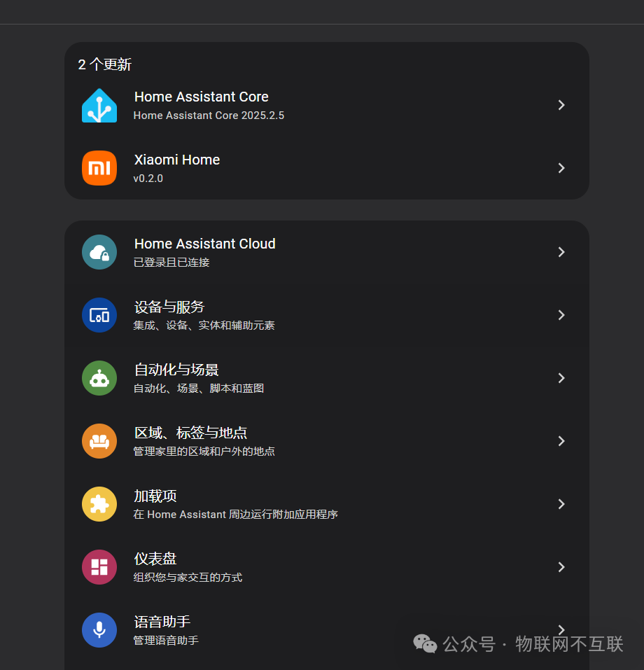
Task: Click the orange sofa areas icon
Action: pyautogui.click(x=99, y=441)
